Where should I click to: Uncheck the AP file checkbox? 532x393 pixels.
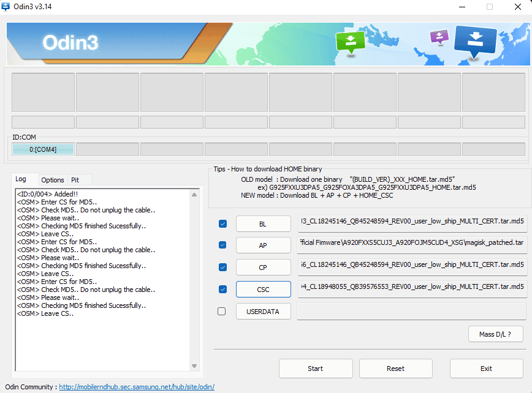pos(222,245)
